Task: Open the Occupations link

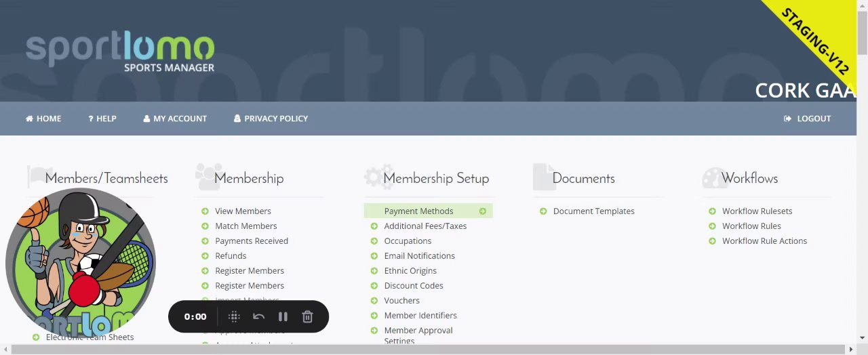Action: tap(408, 241)
